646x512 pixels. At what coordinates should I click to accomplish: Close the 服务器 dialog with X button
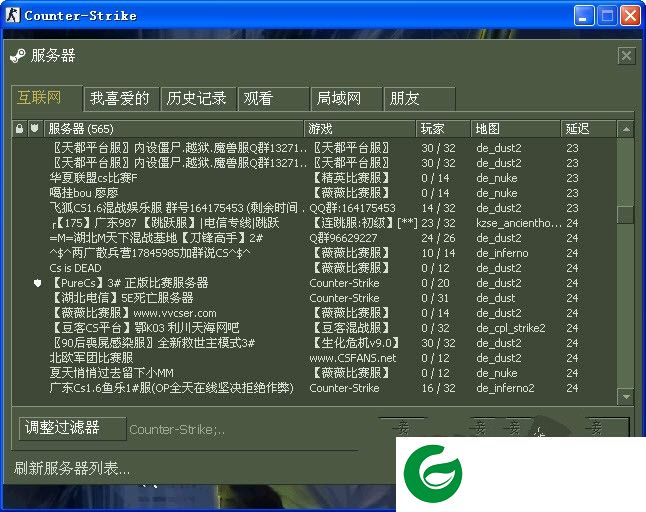coord(626,56)
